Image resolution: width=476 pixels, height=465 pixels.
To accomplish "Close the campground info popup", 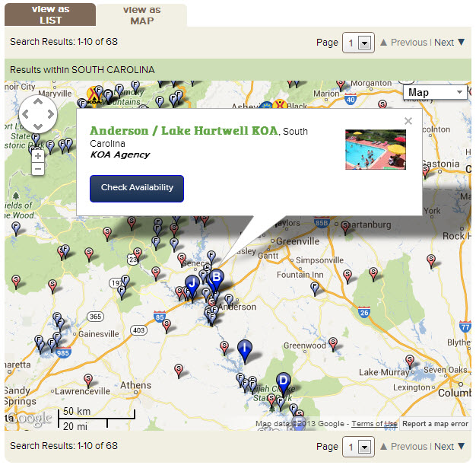I will point(408,121).
